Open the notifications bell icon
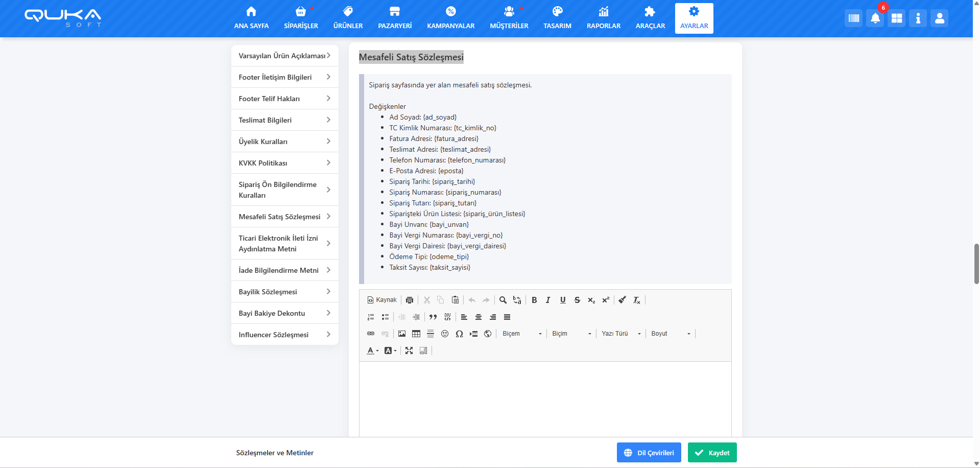980x468 pixels. coord(875,18)
